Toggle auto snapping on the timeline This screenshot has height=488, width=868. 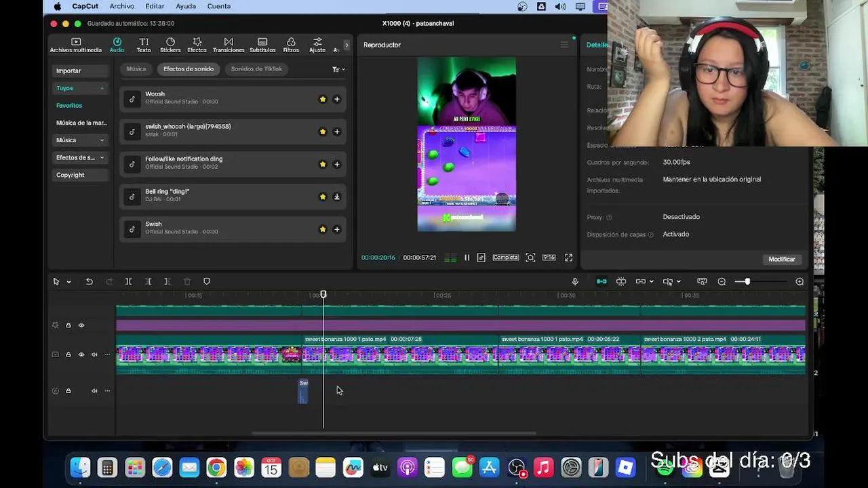620,281
